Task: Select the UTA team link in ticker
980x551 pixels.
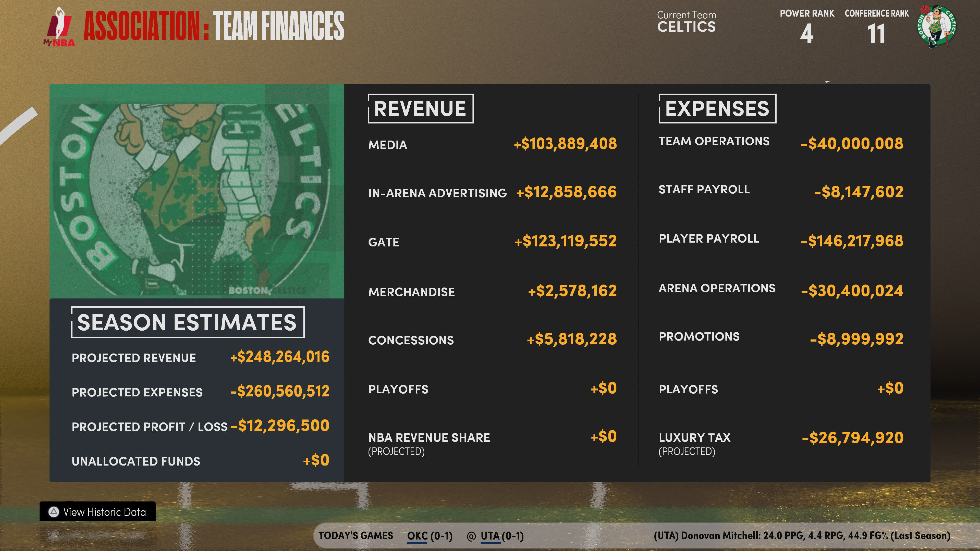Action: point(490,536)
